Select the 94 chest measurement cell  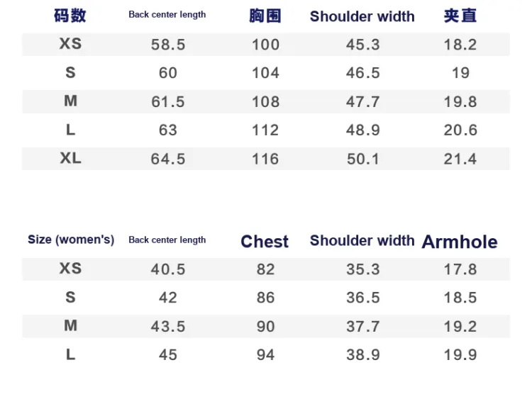pos(265,354)
